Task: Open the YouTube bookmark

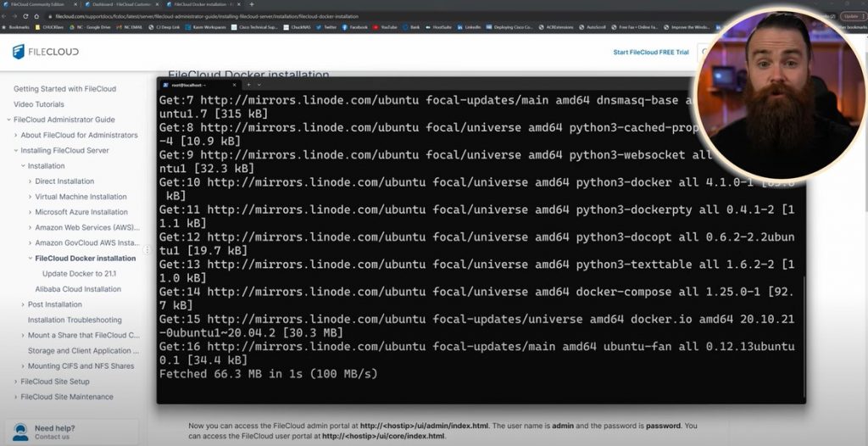Action: [x=384, y=27]
